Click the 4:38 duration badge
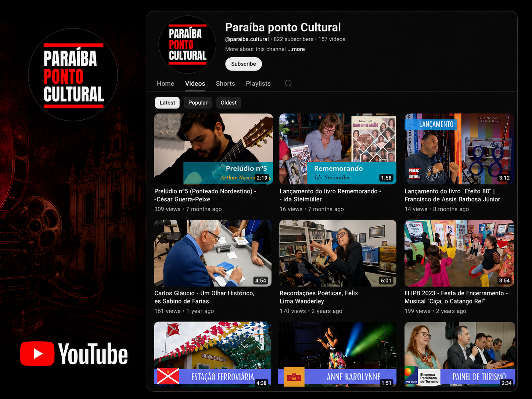The width and height of the screenshot is (532, 399). tap(261, 383)
